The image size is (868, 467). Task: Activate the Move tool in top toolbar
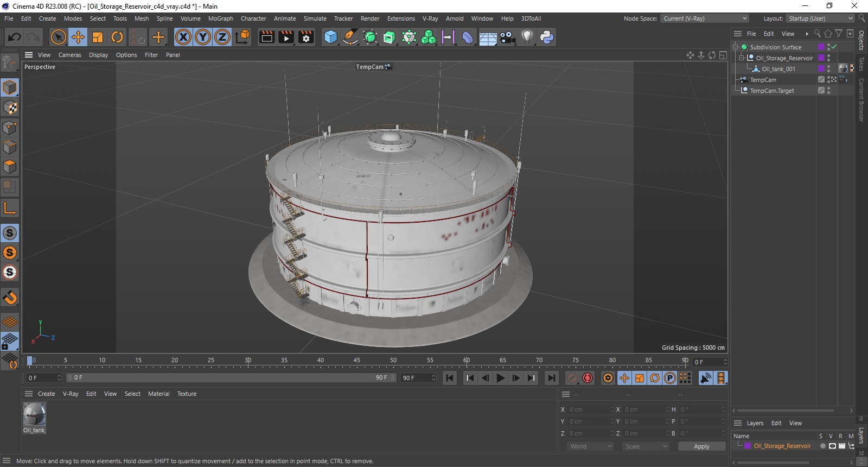(78, 37)
